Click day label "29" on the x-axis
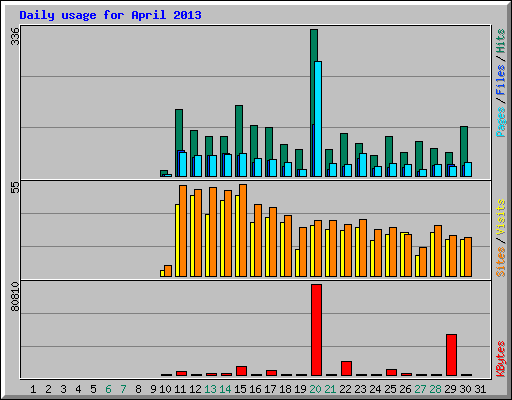Viewport: 512px width, 400px height. [450, 389]
